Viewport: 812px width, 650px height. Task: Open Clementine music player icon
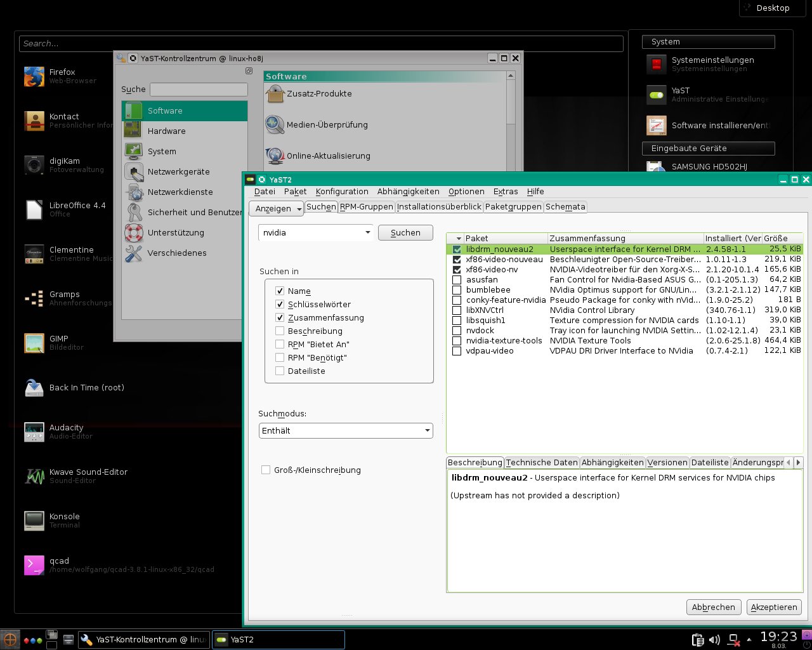pyautogui.click(x=34, y=254)
